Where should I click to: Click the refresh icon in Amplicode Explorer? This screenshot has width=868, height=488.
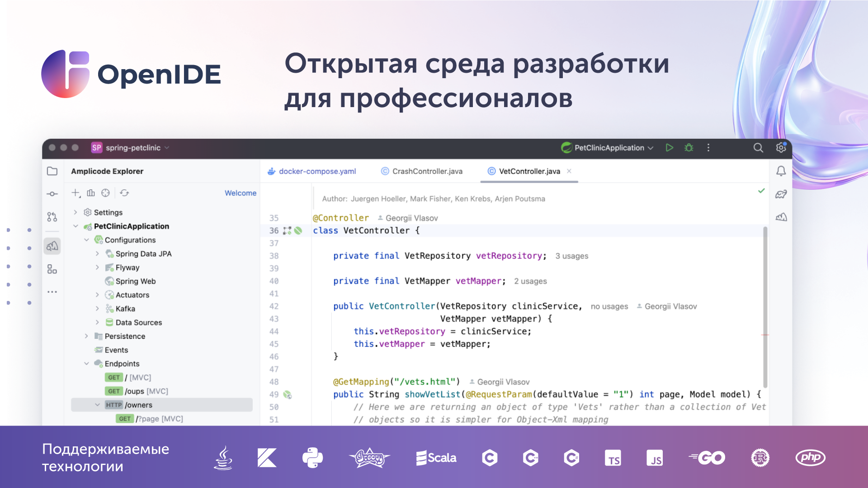(x=124, y=193)
